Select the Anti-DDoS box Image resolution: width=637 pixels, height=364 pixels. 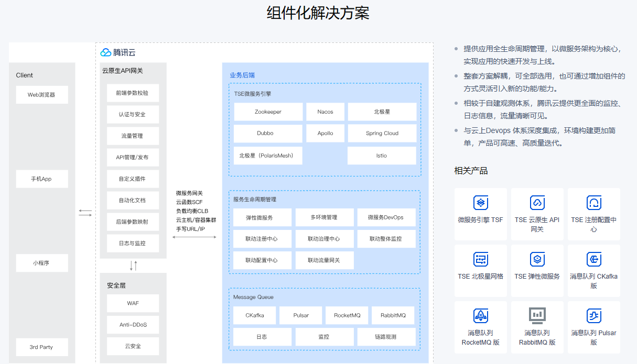(133, 325)
